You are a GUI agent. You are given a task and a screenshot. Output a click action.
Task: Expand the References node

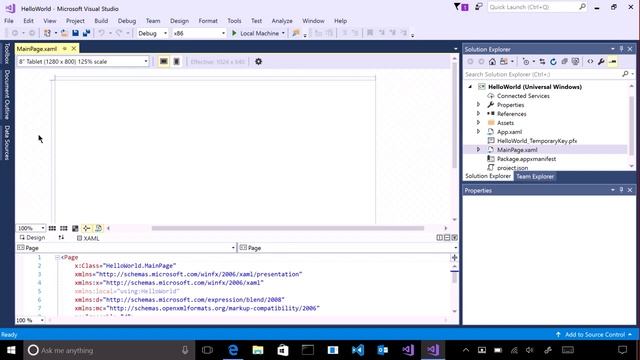(478, 113)
